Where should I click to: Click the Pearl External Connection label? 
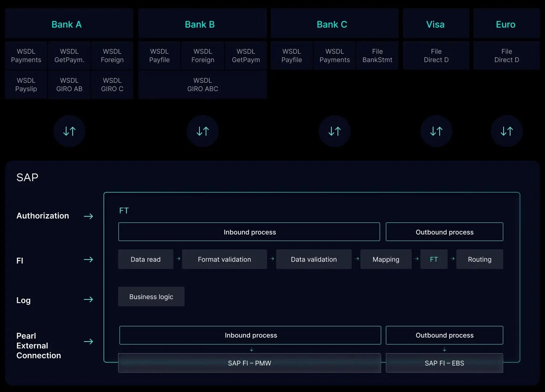[39, 346]
